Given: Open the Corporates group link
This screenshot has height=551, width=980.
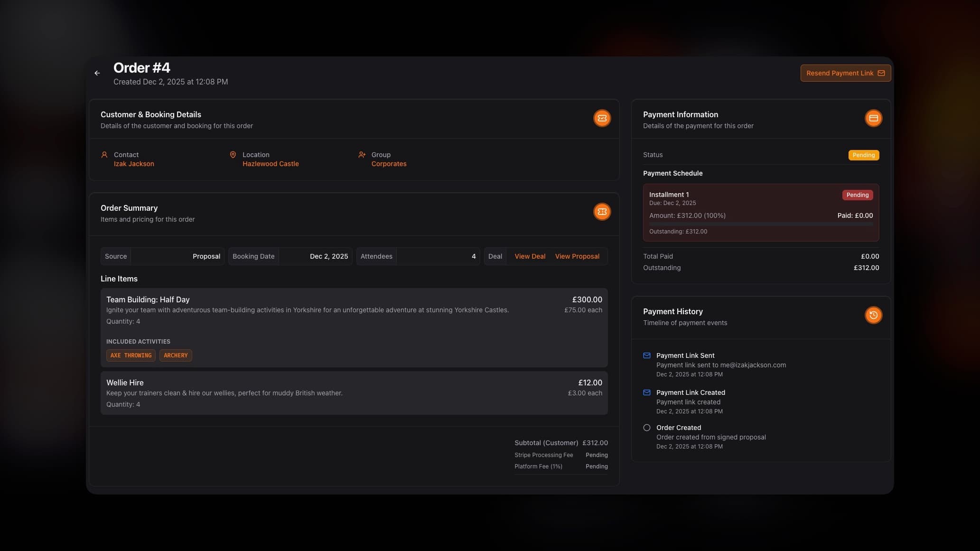Looking at the screenshot, I should 389,164.
